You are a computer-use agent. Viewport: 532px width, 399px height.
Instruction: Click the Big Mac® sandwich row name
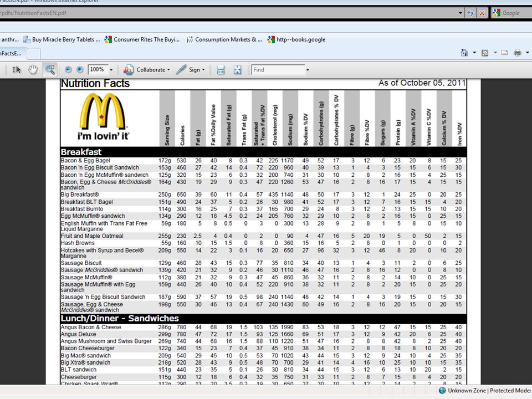[x=85, y=356]
